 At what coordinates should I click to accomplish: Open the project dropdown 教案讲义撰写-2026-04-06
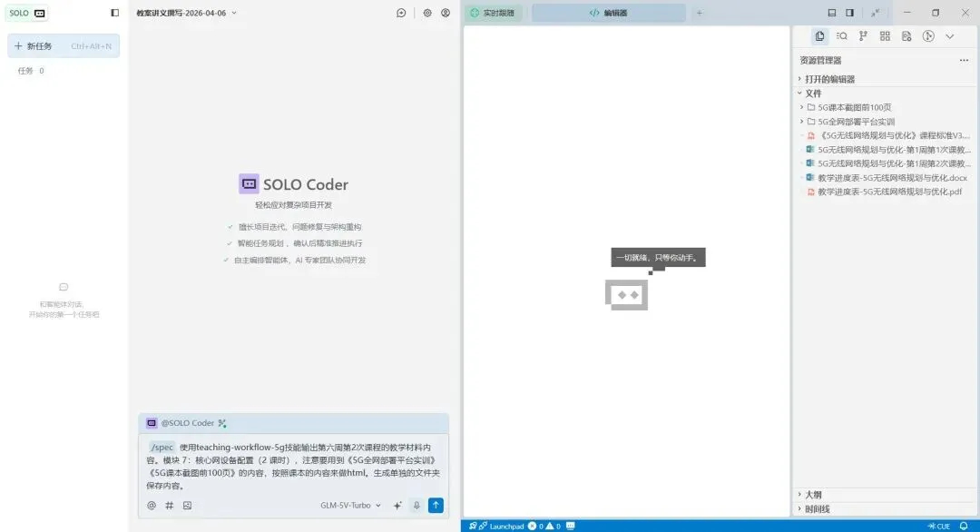tap(186, 13)
